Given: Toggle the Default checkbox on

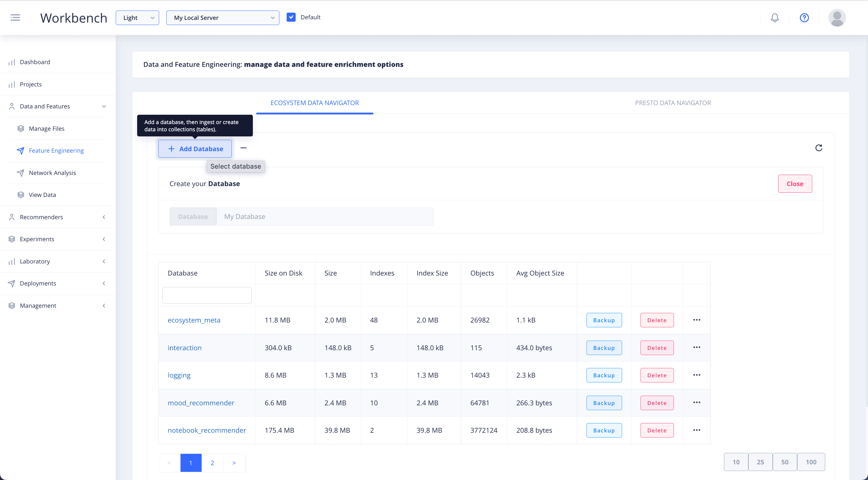Looking at the screenshot, I should [291, 17].
